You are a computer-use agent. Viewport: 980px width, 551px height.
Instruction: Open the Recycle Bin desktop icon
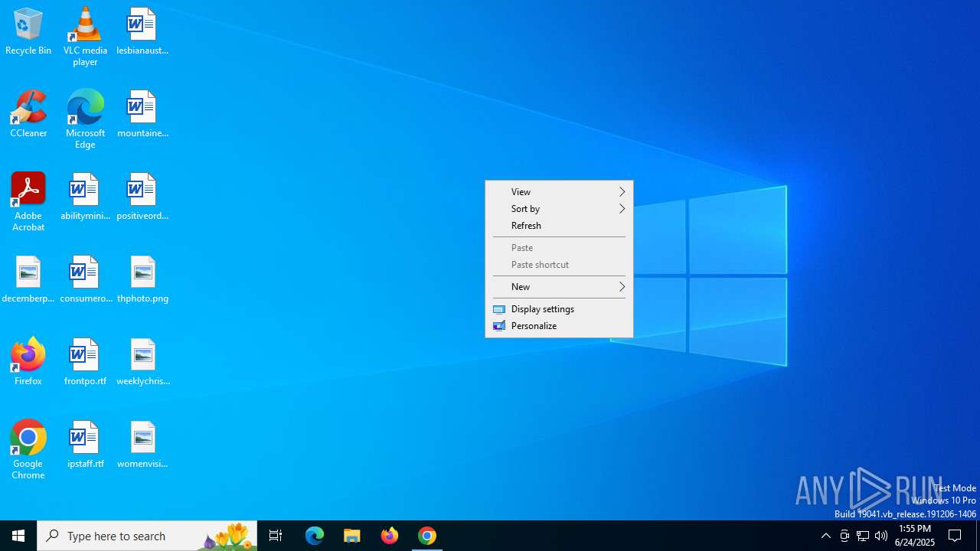[28, 31]
